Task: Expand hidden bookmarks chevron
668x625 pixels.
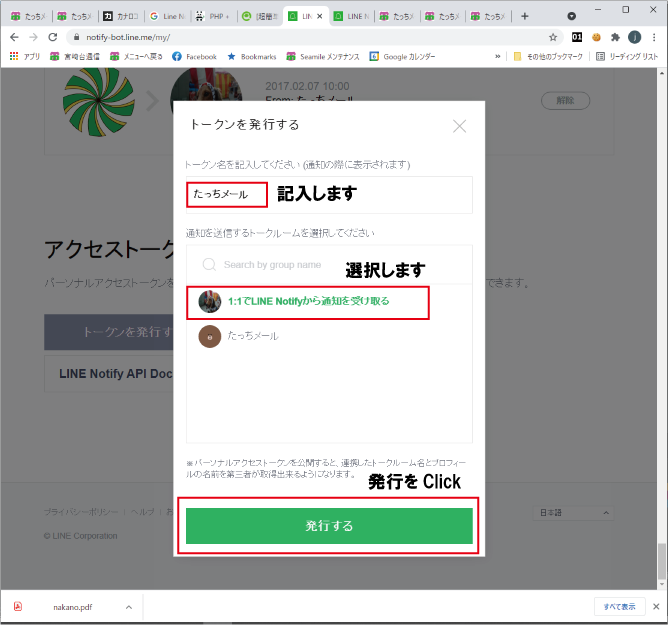Action: pyautogui.click(x=498, y=56)
